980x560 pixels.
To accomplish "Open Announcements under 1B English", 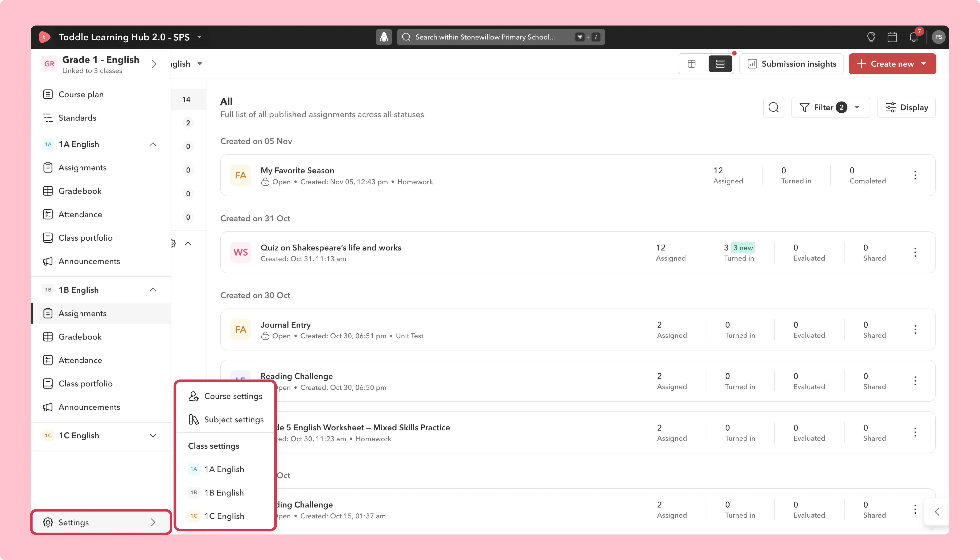I will pyautogui.click(x=101, y=407).
